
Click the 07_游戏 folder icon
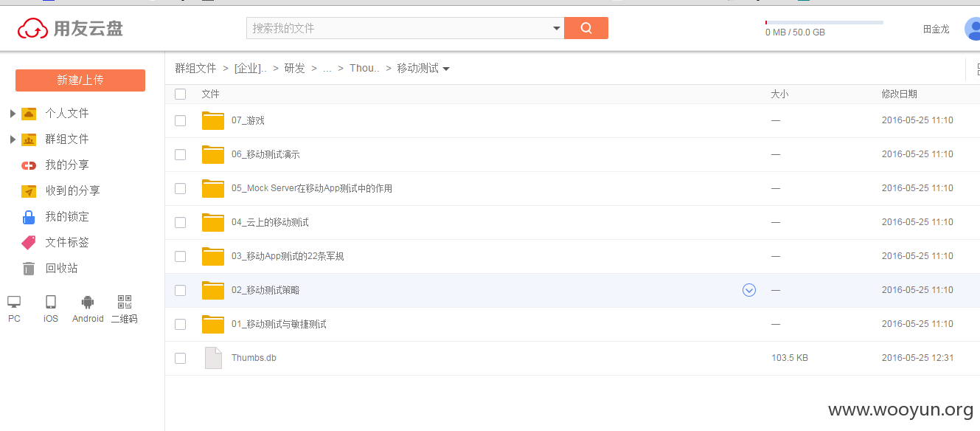pyautogui.click(x=213, y=120)
